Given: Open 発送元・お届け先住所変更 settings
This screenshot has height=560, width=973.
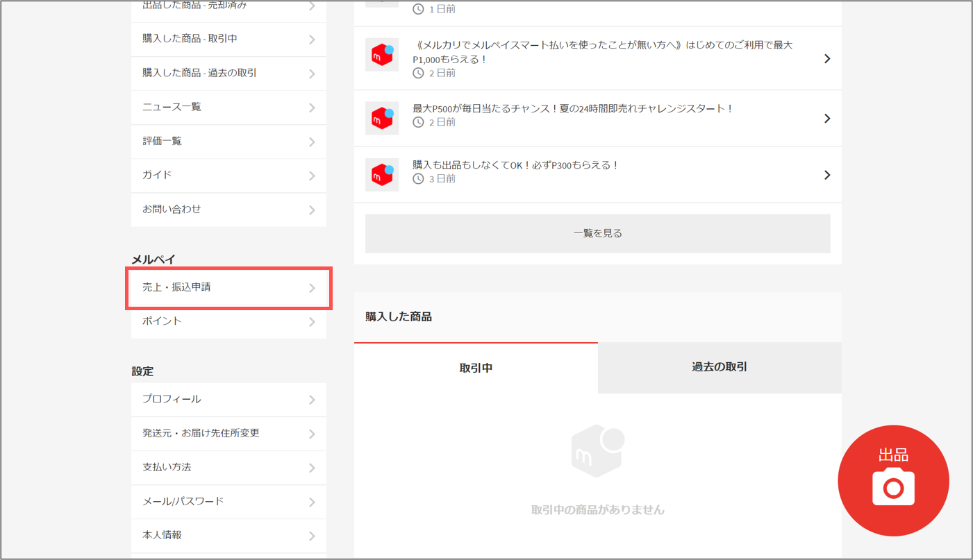Looking at the screenshot, I should [228, 434].
